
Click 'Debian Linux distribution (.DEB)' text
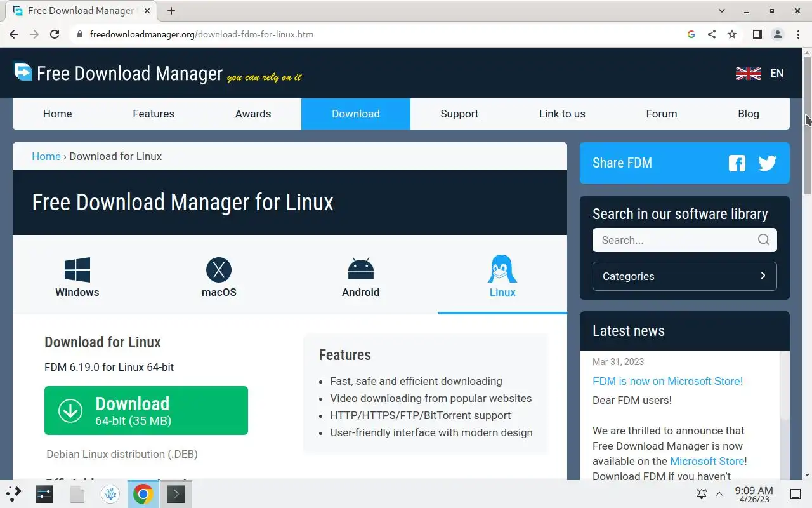122,454
